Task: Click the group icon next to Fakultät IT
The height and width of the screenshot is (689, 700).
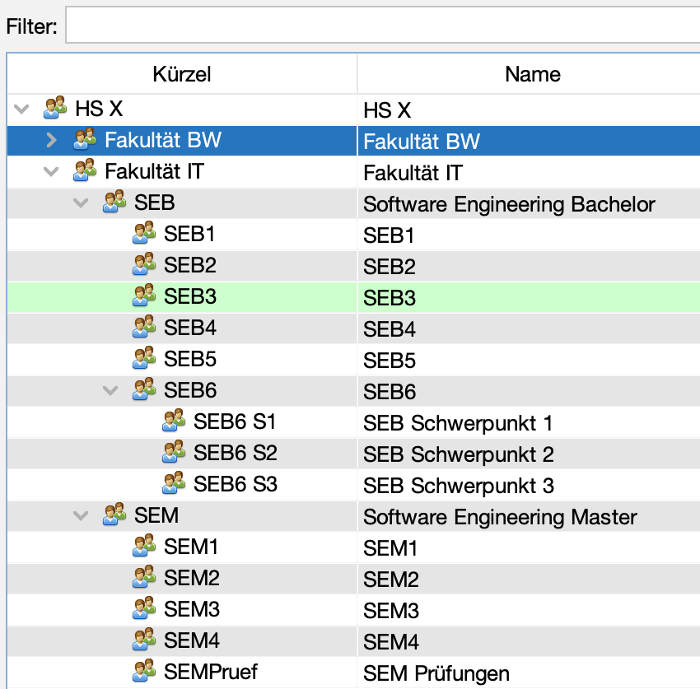Action: tap(85, 171)
